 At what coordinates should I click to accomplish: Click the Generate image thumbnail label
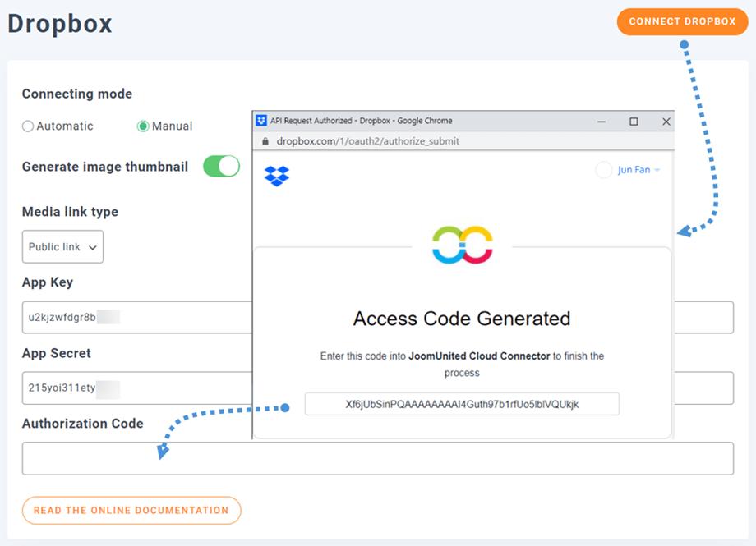pos(104,167)
